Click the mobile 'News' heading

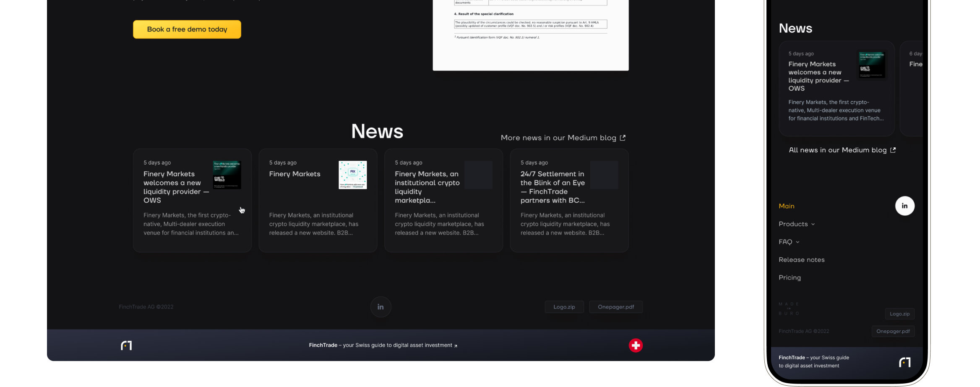(x=795, y=28)
